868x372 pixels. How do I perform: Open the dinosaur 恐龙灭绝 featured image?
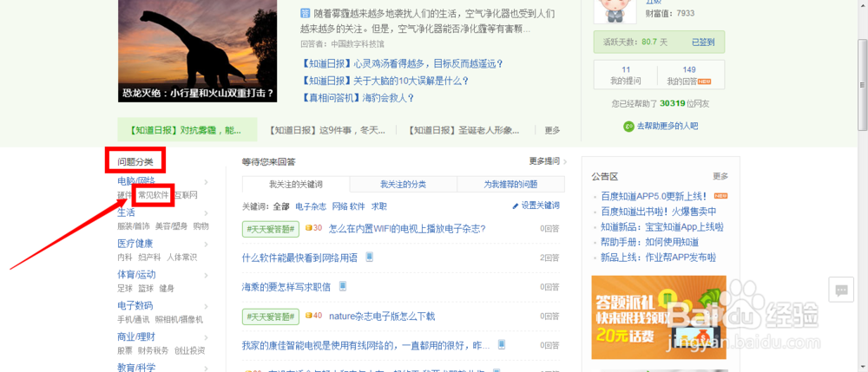(197, 51)
